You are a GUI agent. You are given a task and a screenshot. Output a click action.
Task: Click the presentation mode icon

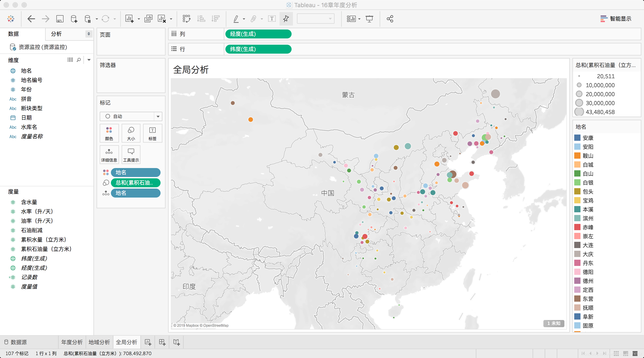coord(369,19)
